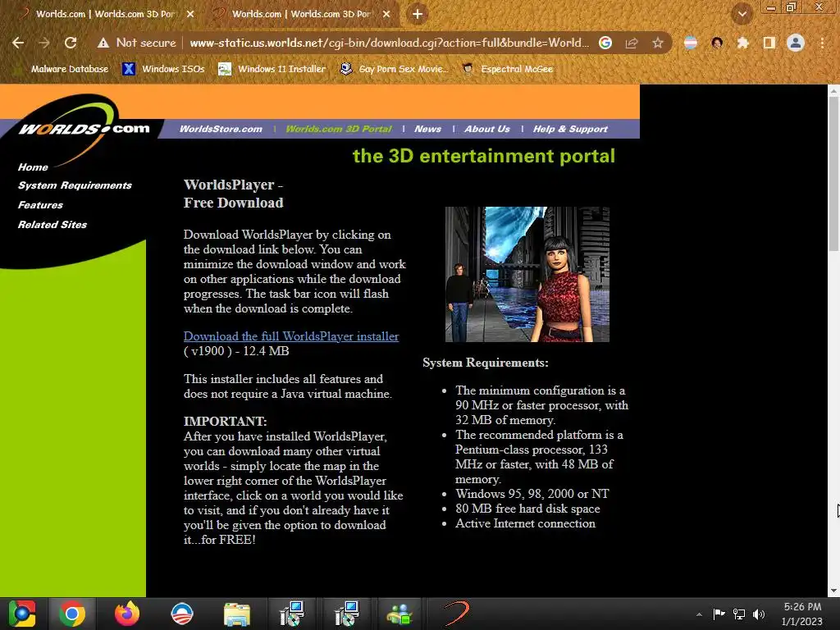Share this page via share icon
This screenshot has width=840, height=630.
tap(632, 43)
